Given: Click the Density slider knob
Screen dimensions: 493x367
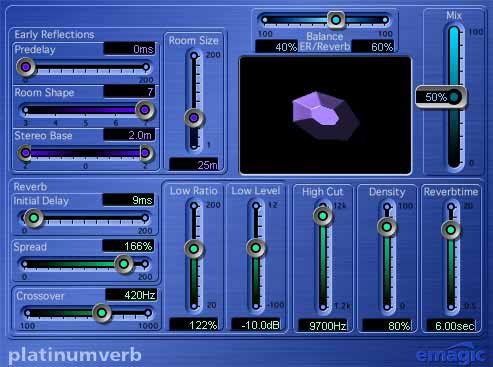Looking at the screenshot, I should 387,227.
